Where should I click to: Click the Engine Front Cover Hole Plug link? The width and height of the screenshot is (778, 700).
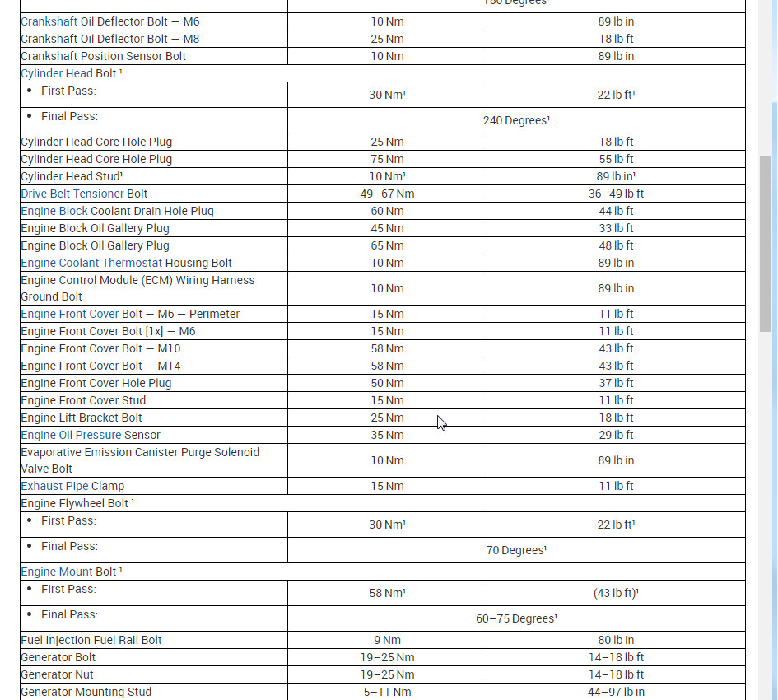click(96, 383)
